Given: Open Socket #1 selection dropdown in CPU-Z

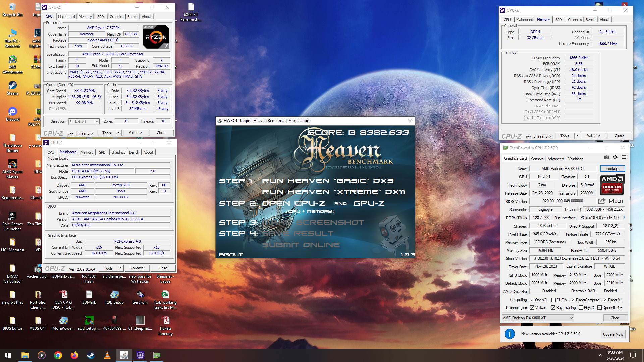Looking at the screenshot, I should pyautogui.click(x=84, y=122).
